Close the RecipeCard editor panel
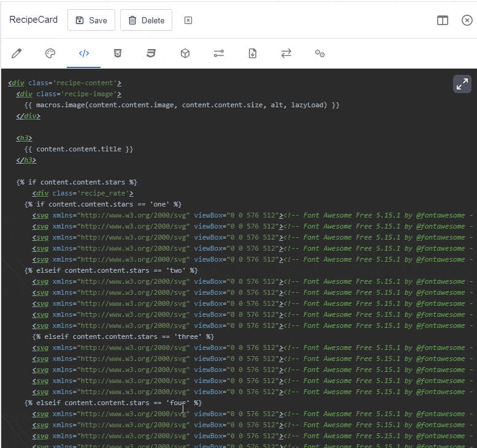 [467, 20]
